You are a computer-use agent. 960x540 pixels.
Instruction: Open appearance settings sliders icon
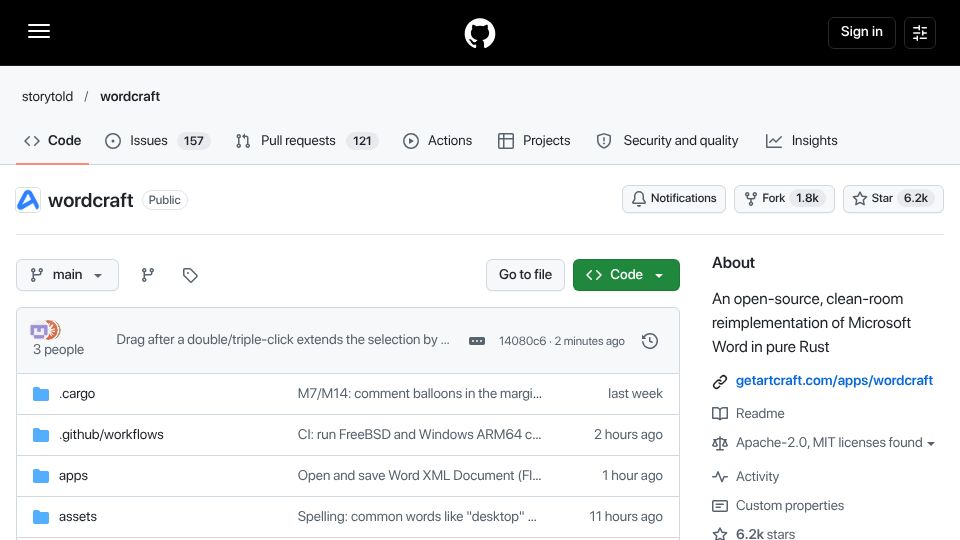[x=920, y=32]
